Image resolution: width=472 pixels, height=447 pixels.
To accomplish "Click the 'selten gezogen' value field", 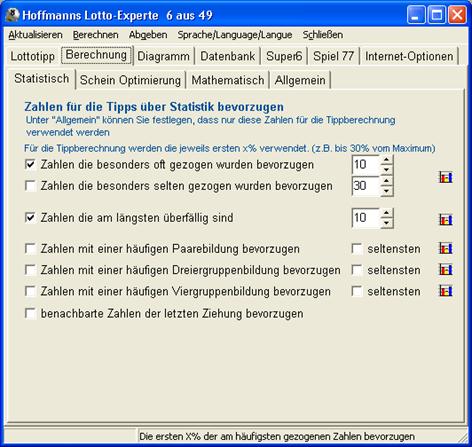I will (x=366, y=186).
